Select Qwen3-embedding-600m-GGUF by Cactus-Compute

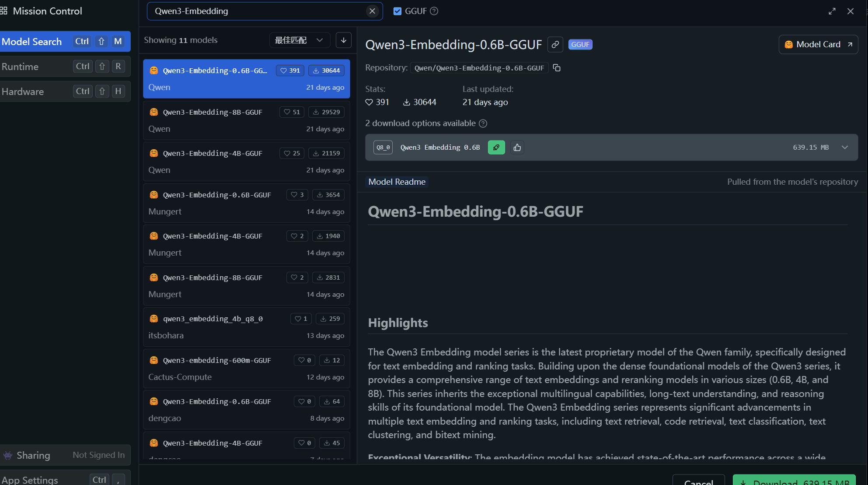coord(247,369)
